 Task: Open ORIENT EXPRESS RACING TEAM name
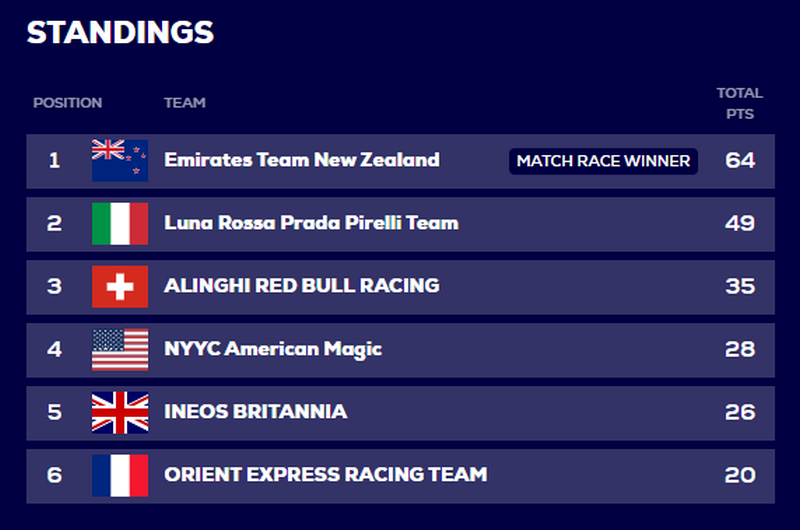point(326,474)
